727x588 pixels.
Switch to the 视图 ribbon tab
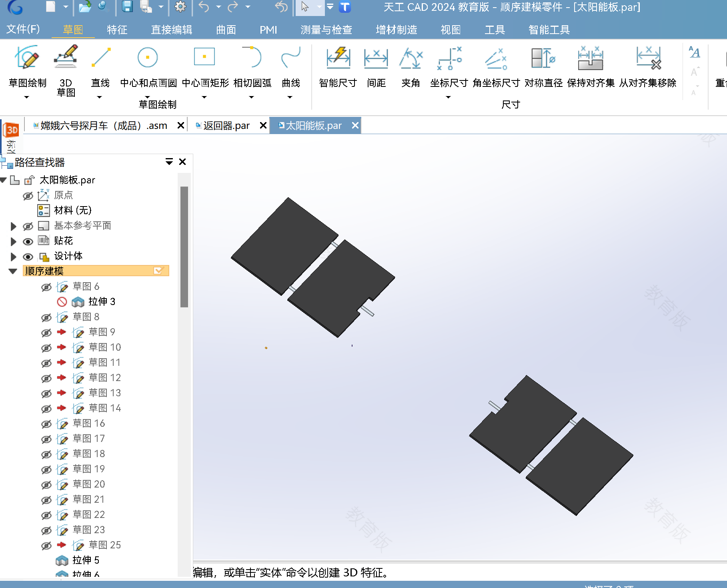(x=451, y=30)
